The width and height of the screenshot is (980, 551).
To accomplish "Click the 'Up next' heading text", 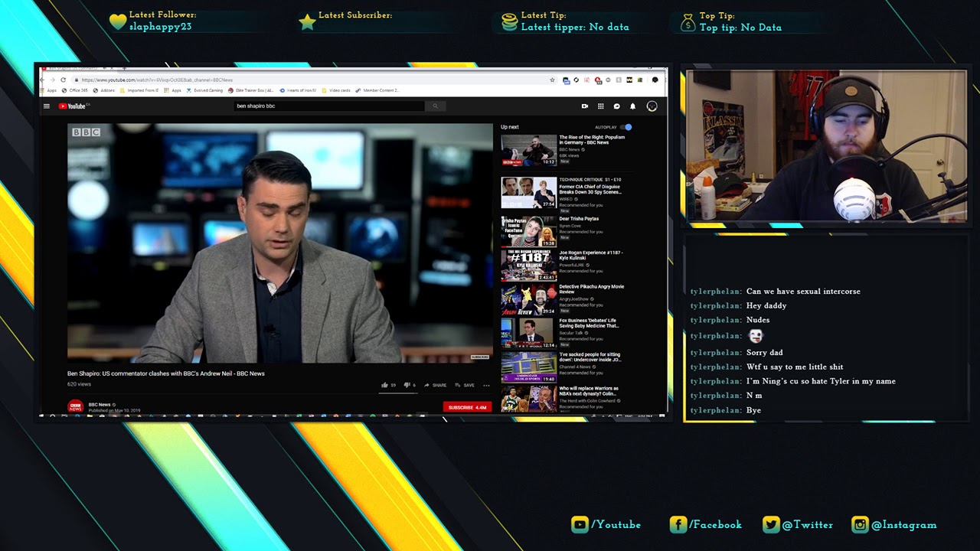I will pyautogui.click(x=510, y=127).
